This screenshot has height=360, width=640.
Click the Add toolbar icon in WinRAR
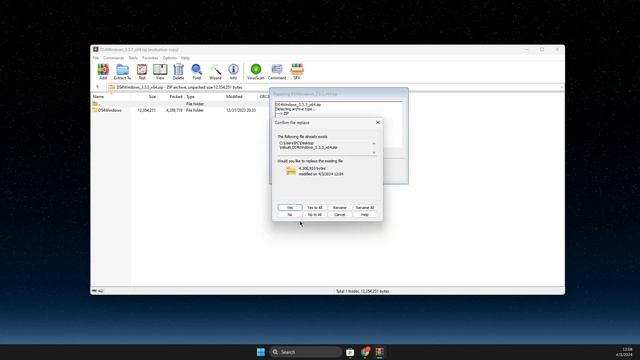point(103,72)
